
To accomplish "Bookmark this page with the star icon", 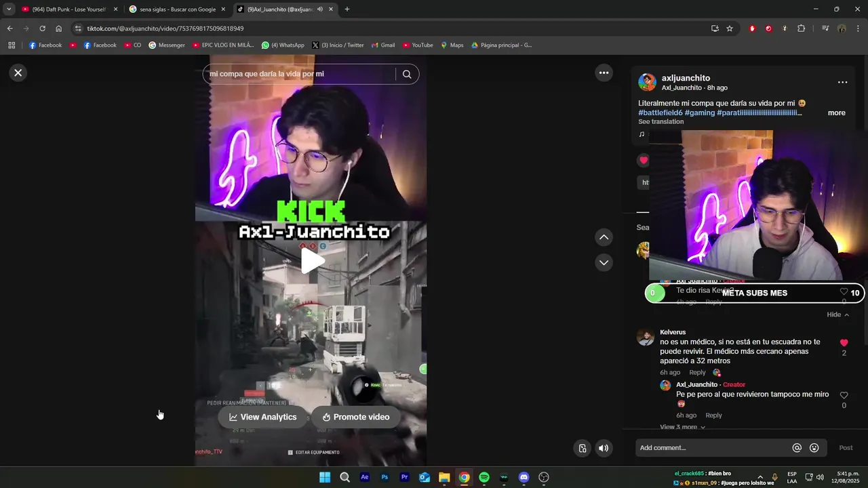I will (730, 28).
